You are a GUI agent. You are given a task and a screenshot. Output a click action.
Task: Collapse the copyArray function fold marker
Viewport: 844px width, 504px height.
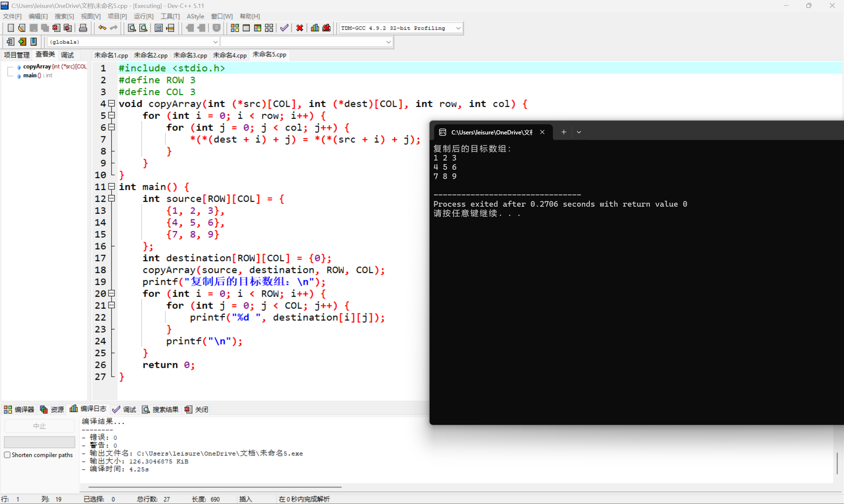(111, 104)
